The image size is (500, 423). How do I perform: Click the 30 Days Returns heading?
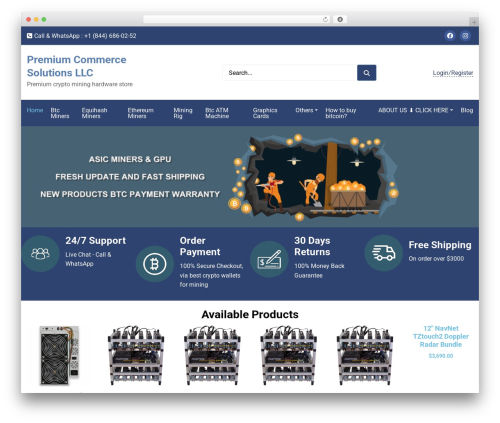(x=312, y=246)
